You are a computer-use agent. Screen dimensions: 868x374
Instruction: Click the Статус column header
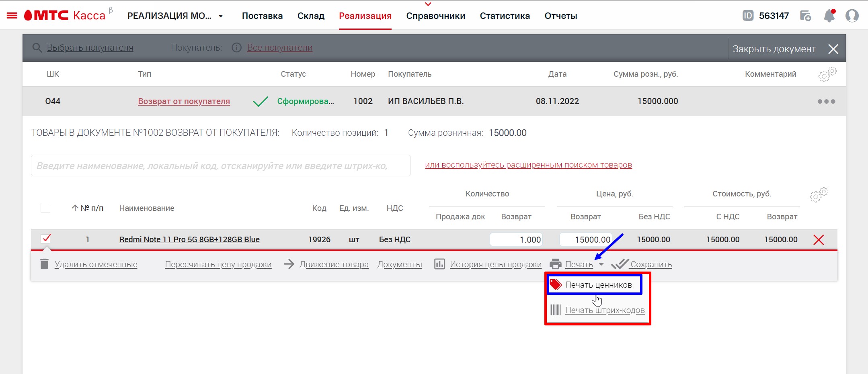tap(293, 74)
